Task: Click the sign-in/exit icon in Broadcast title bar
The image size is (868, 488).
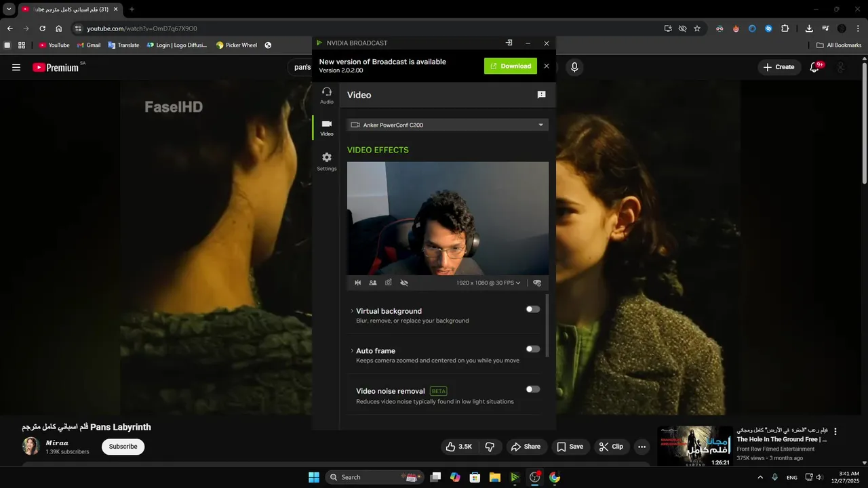Action: tap(509, 43)
